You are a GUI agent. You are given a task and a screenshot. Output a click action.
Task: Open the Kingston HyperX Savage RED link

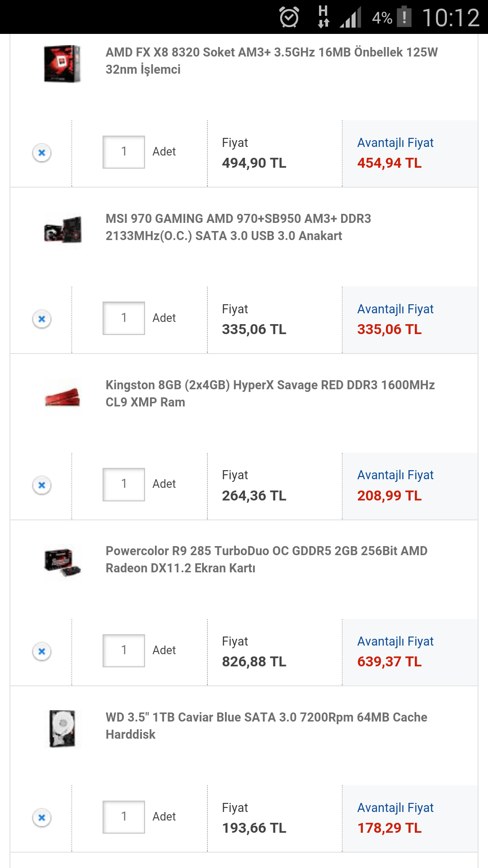270,393
